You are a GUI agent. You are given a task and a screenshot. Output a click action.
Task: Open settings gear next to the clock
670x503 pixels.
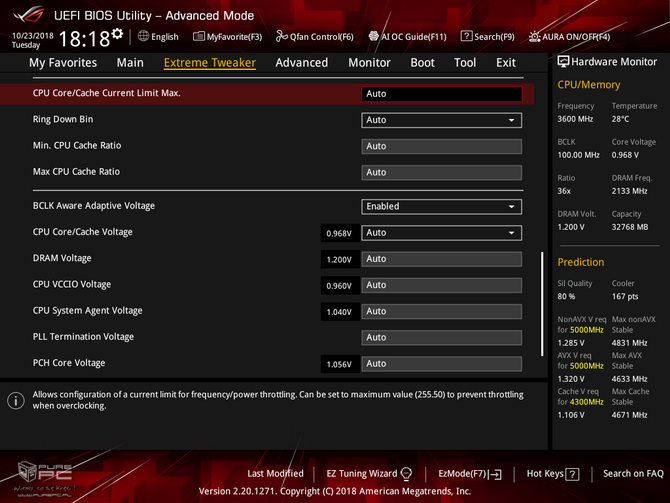(x=117, y=34)
